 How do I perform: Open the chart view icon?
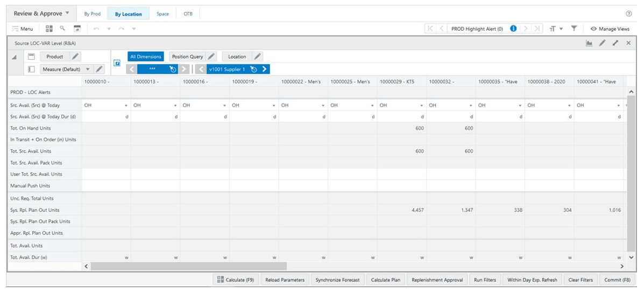(589, 43)
